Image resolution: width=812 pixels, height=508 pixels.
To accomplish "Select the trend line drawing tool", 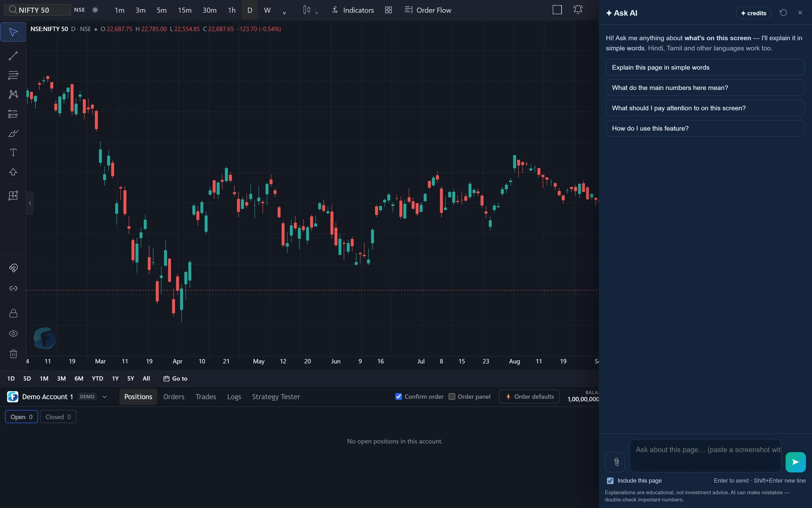I will coord(13,56).
